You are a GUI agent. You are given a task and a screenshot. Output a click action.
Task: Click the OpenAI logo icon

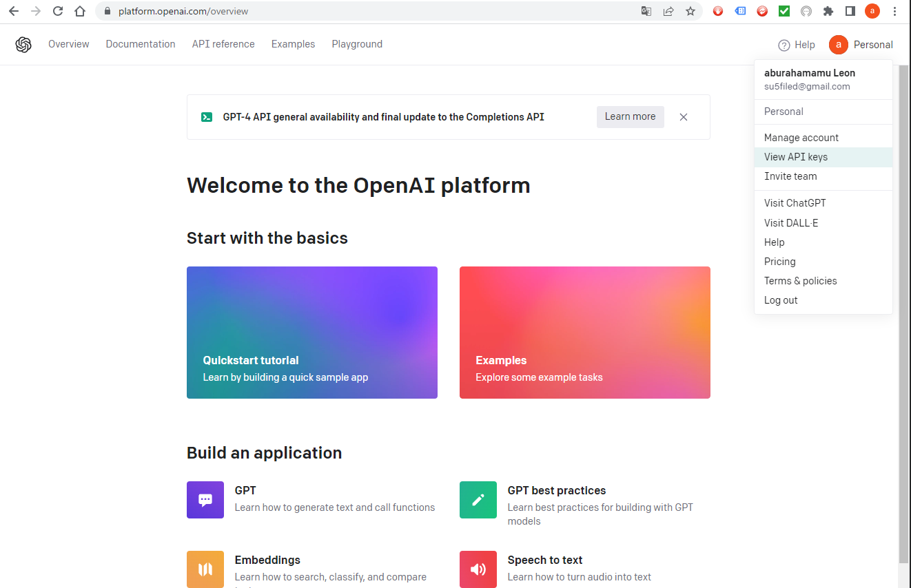pos(23,45)
